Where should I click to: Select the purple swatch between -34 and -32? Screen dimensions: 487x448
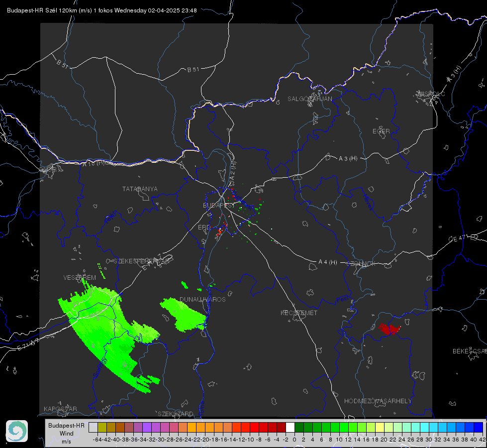point(147,427)
